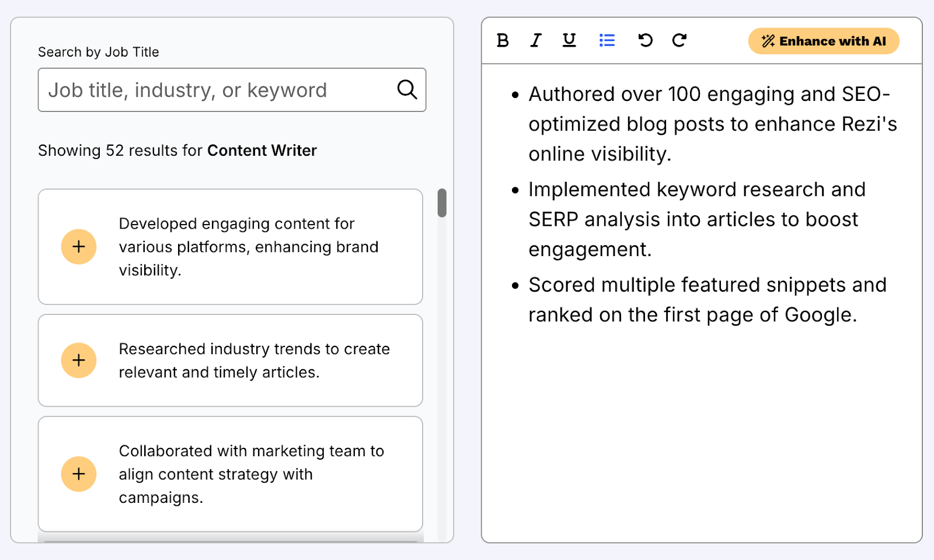Click the suggestions panel scrollbar

[x=441, y=204]
